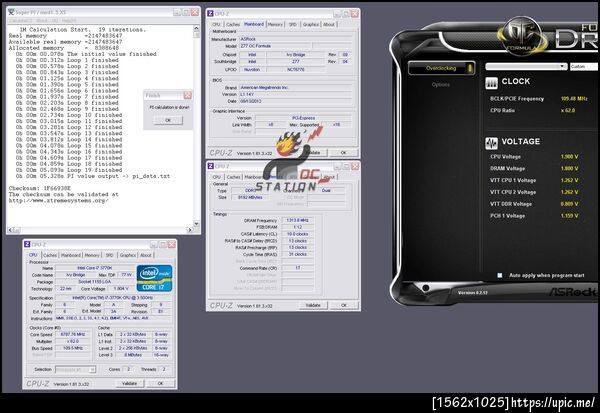This screenshot has height=413, width=600.
Task: Click the DRAM Frequency value in CPU-Z
Action: point(298,220)
